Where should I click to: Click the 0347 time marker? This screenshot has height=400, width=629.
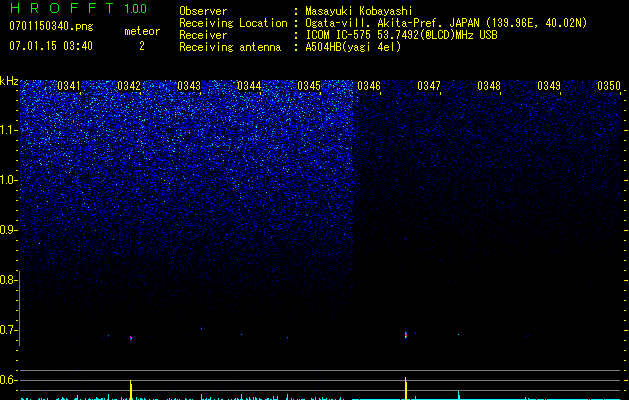[429, 86]
